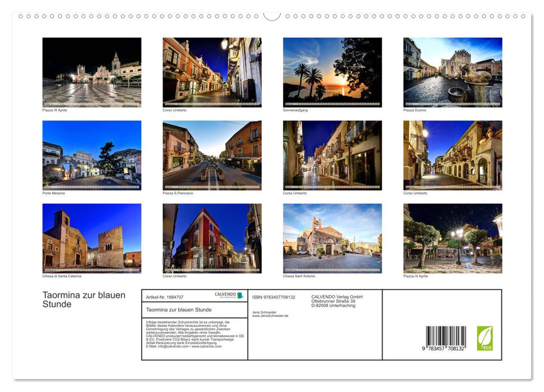Select the Chiesa Sant' Antonio church image
This screenshot has width=544, height=392.
click(332, 238)
